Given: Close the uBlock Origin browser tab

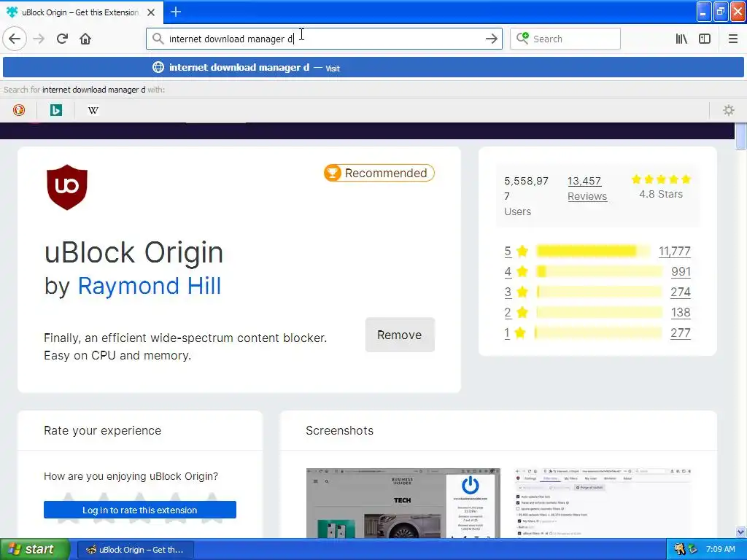Looking at the screenshot, I should point(151,12).
